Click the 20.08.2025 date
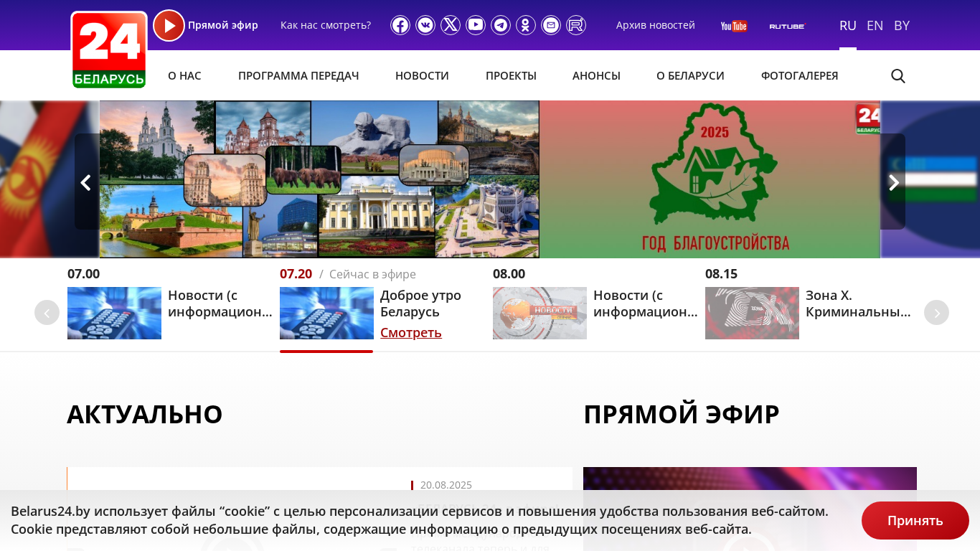Viewport: 980px width, 551px height. [x=446, y=485]
